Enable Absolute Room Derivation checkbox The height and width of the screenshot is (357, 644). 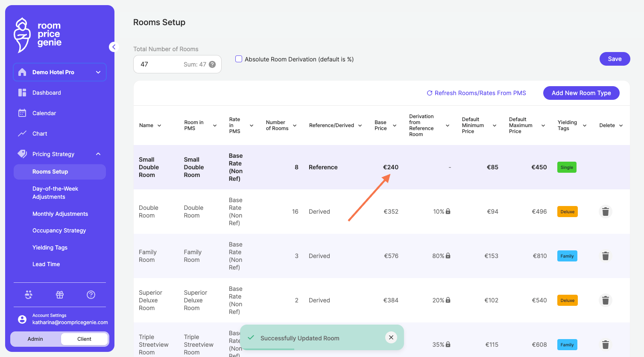pos(239,59)
